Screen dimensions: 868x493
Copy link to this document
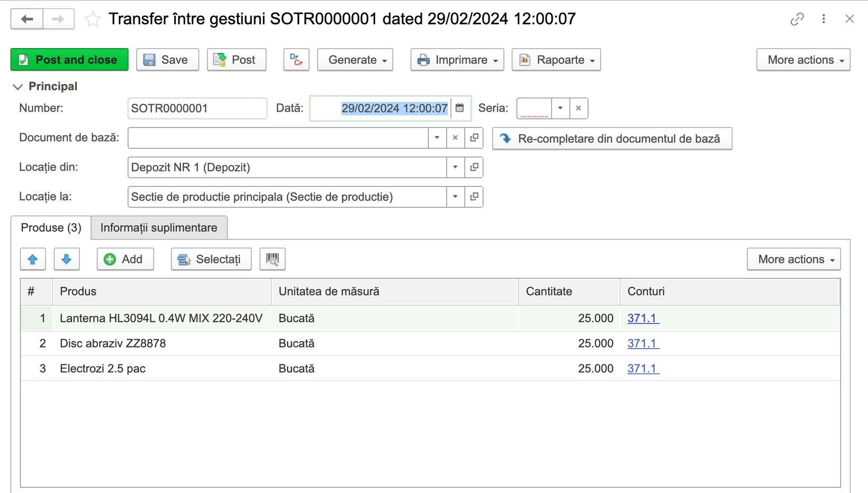[x=797, y=19]
